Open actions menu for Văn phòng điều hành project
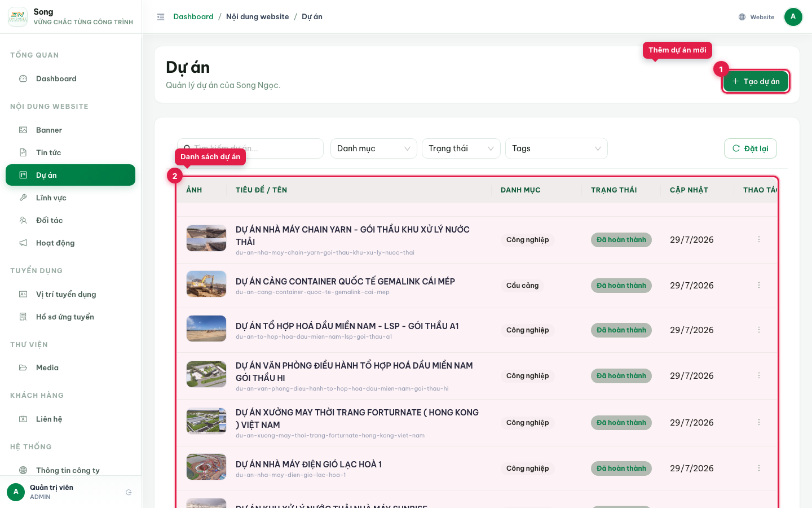Image resolution: width=812 pixels, height=508 pixels. (759, 375)
